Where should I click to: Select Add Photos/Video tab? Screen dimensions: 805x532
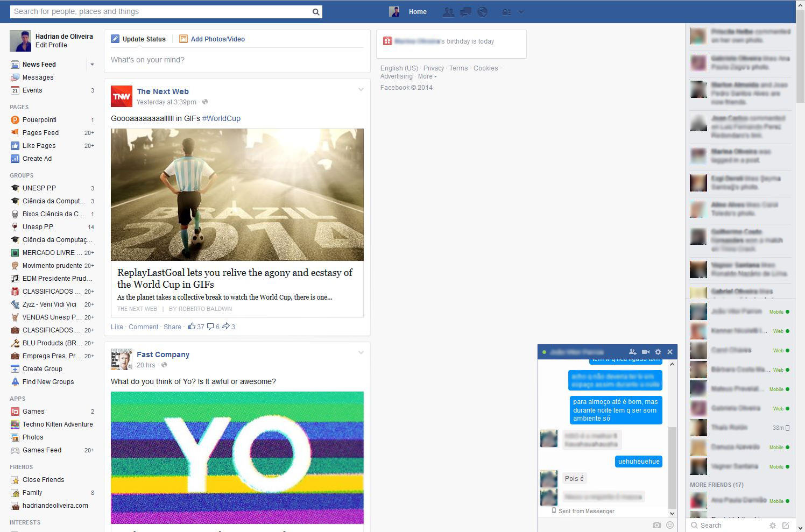coord(212,39)
